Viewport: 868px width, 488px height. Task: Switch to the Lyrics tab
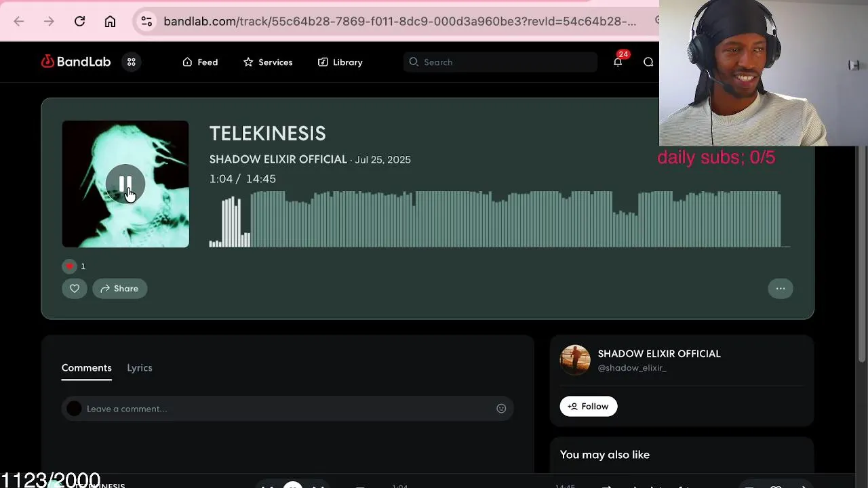(x=140, y=368)
